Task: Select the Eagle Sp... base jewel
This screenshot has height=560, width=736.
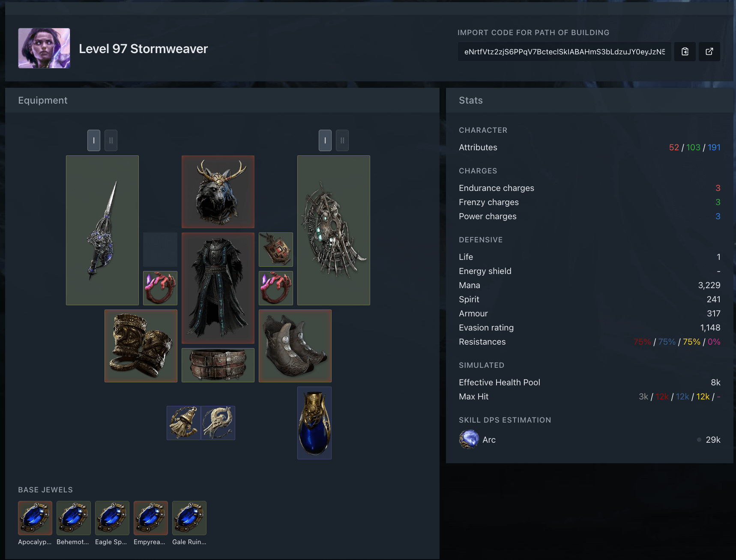Action: [112, 518]
